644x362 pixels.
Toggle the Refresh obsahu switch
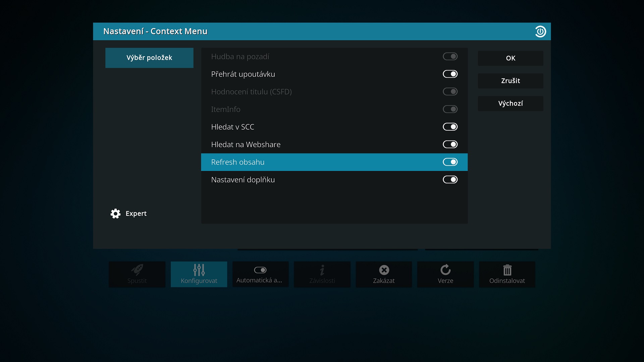450,162
